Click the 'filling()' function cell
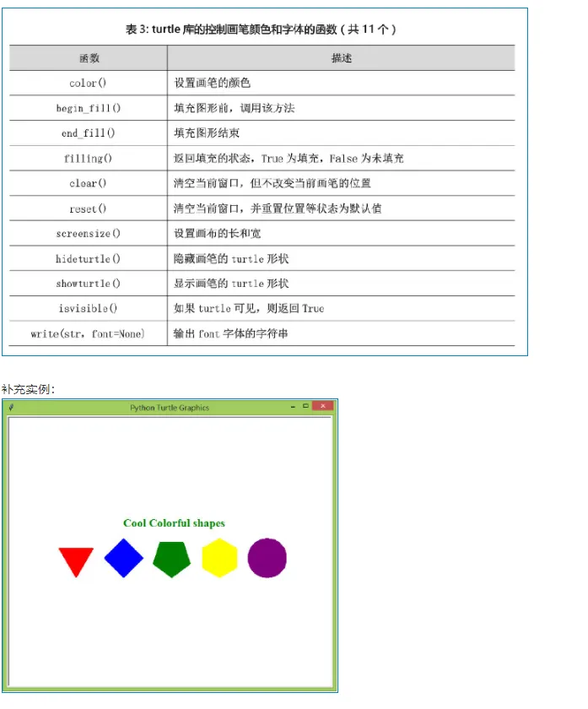The image size is (588, 709). click(x=88, y=159)
